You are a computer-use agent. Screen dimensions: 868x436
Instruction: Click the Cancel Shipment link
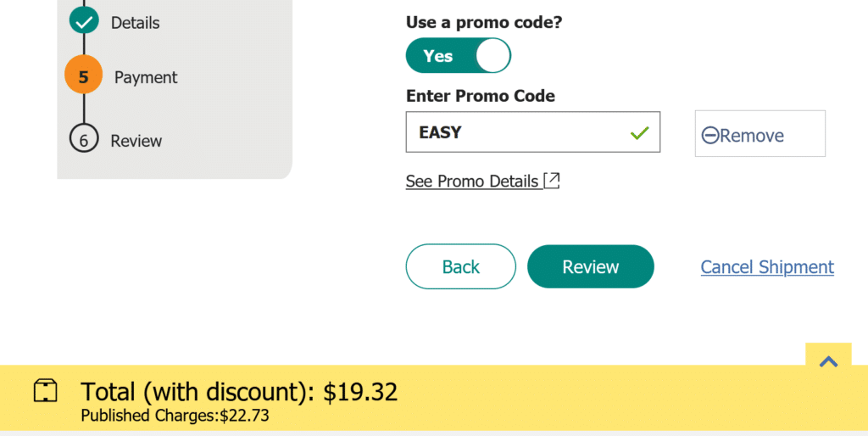pos(767,267)
